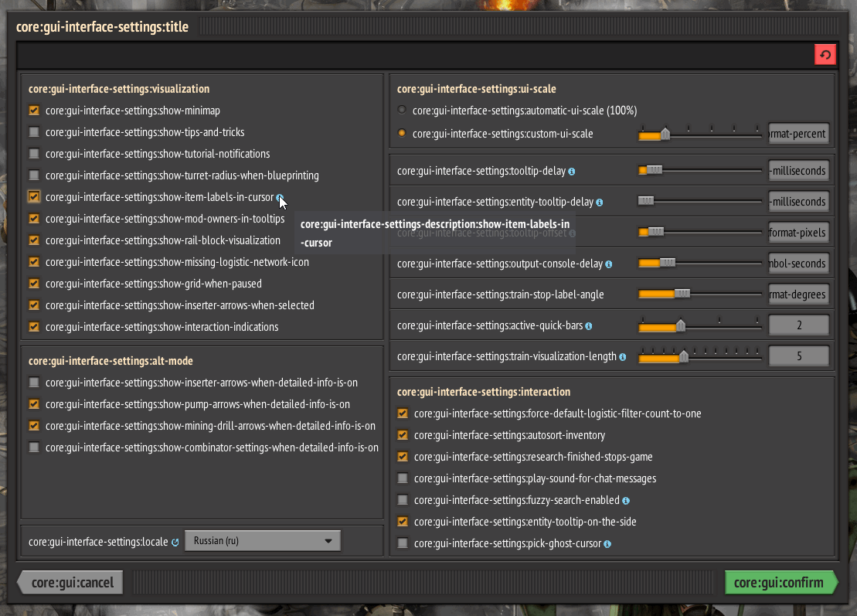
Task: Click info icon next to output-console-delay
Action: click(x=609, y=264)
